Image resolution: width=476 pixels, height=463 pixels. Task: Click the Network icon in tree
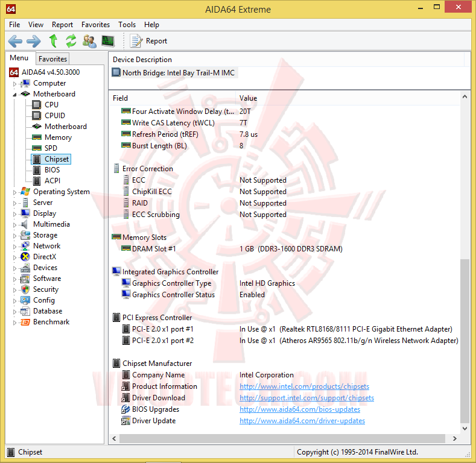[x=25, y=246]
